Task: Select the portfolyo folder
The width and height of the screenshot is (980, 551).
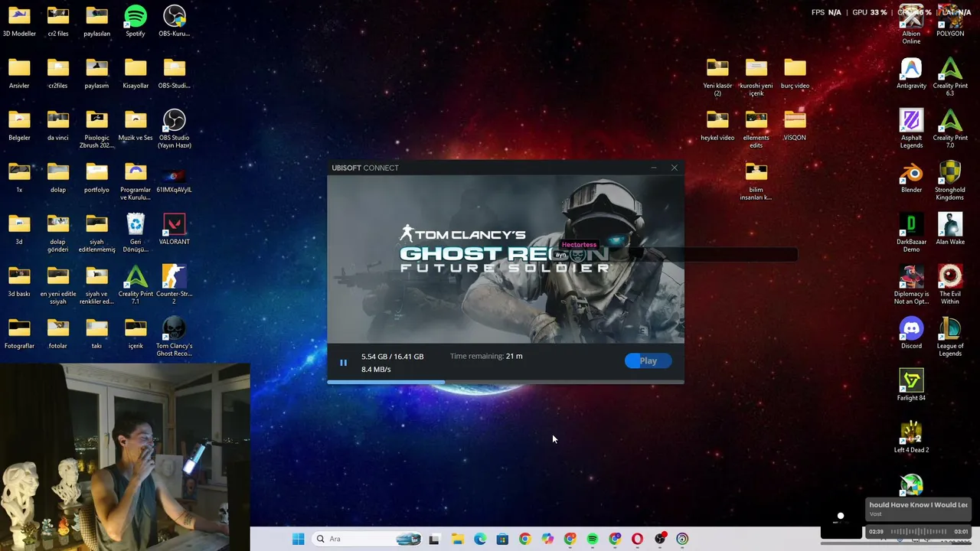Action: click(x=96, y=178)
